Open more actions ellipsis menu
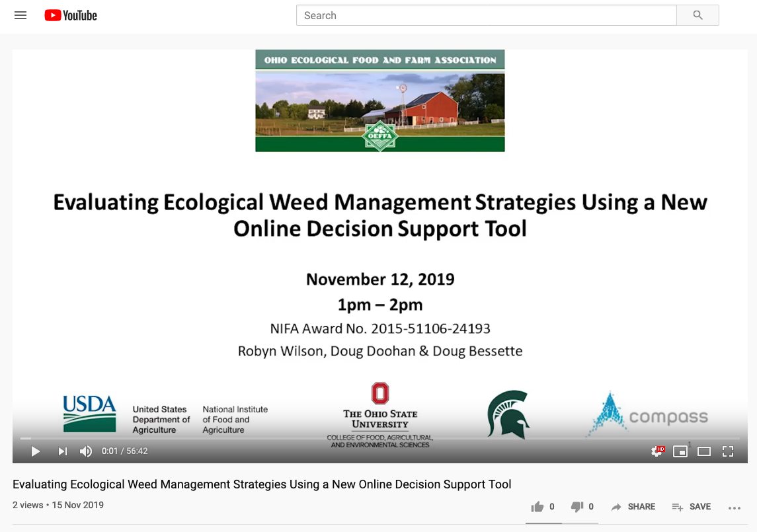Screen dimensions: 757x532 tap(735, 508)
